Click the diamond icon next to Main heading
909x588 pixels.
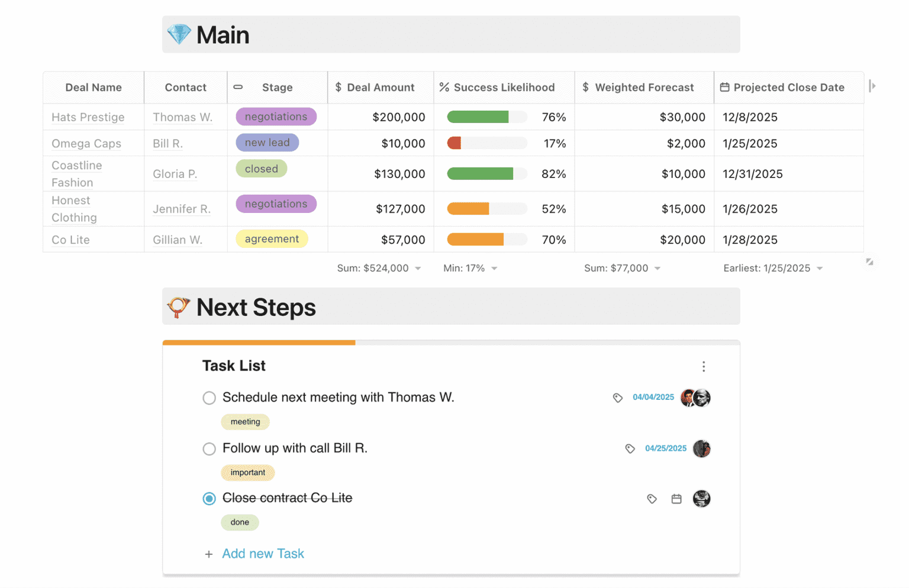(x=179, y=34)
